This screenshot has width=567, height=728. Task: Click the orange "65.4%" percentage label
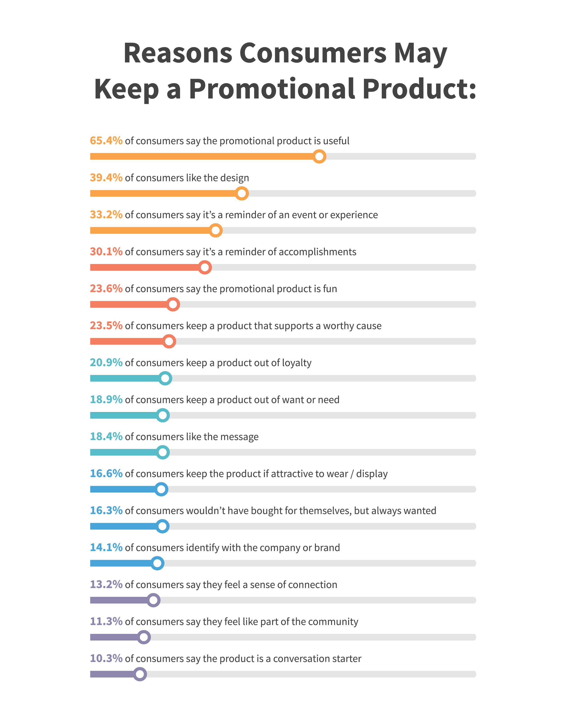106,141
